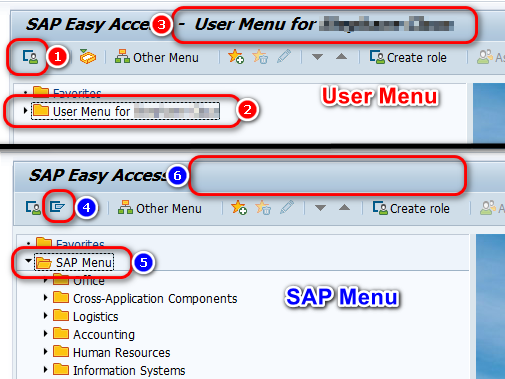Click Add to Favorites star in upper toolbar

236,57
